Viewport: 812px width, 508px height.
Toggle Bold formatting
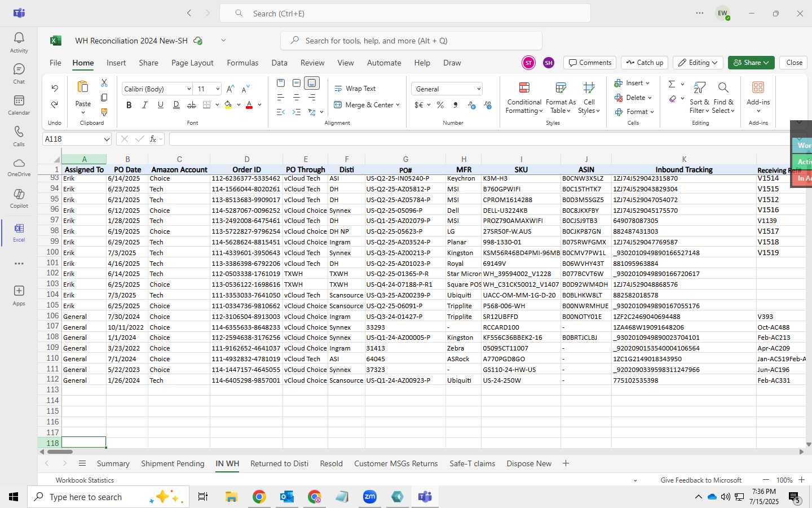129,105
